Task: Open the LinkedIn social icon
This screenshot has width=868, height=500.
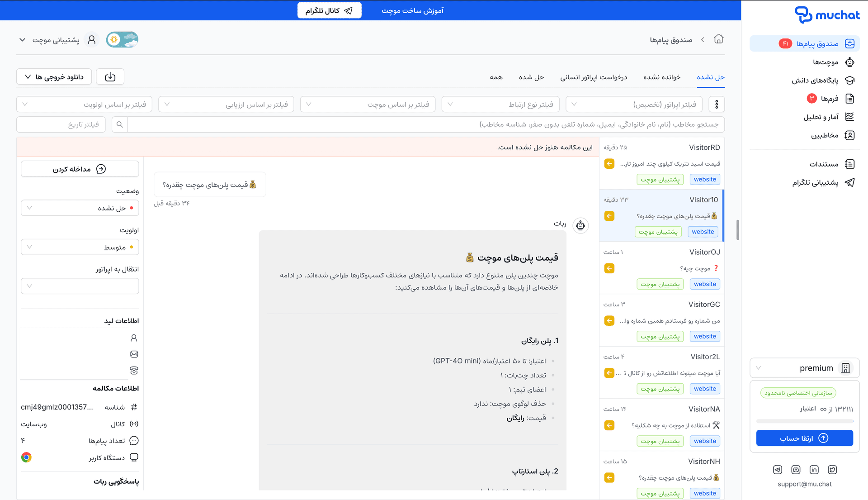Action: pos(814,470)
